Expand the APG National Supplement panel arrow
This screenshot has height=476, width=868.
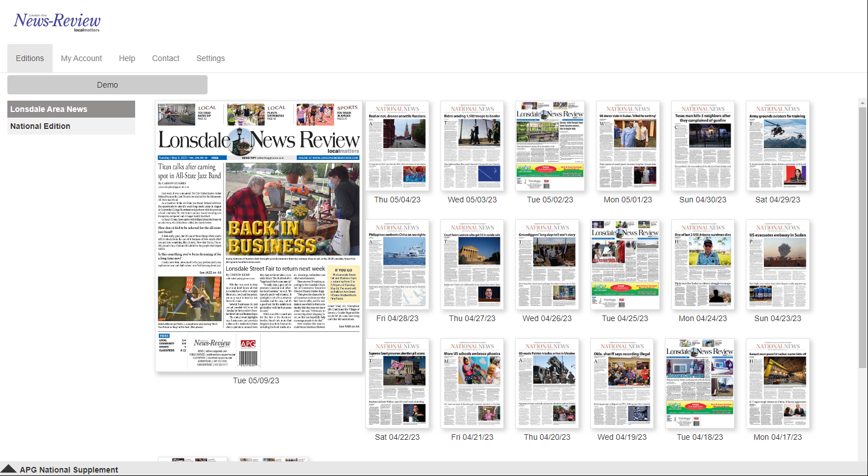click(x=8, y=469)
